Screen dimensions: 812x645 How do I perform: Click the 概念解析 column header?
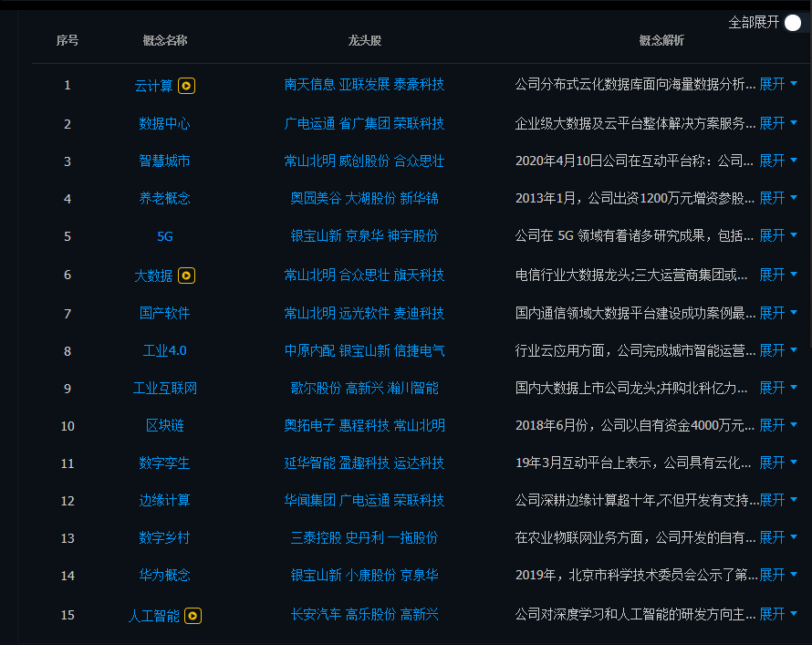(x=661, y=40)
